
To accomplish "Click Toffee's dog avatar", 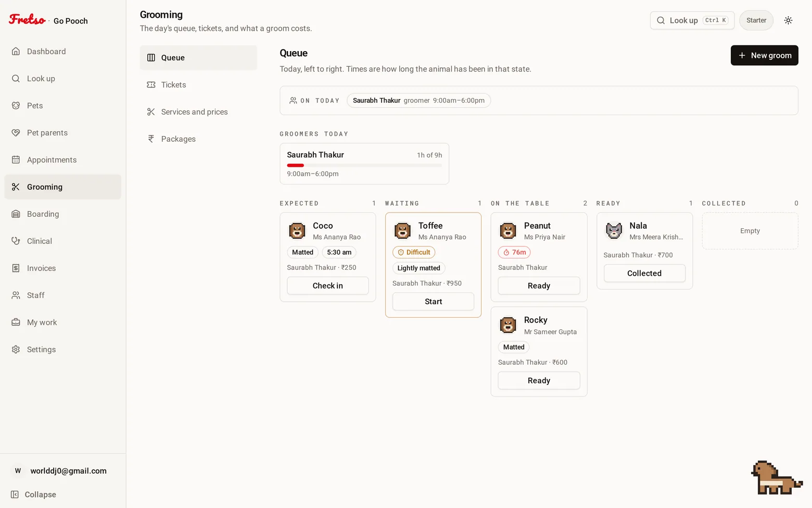I will (402, 230).
